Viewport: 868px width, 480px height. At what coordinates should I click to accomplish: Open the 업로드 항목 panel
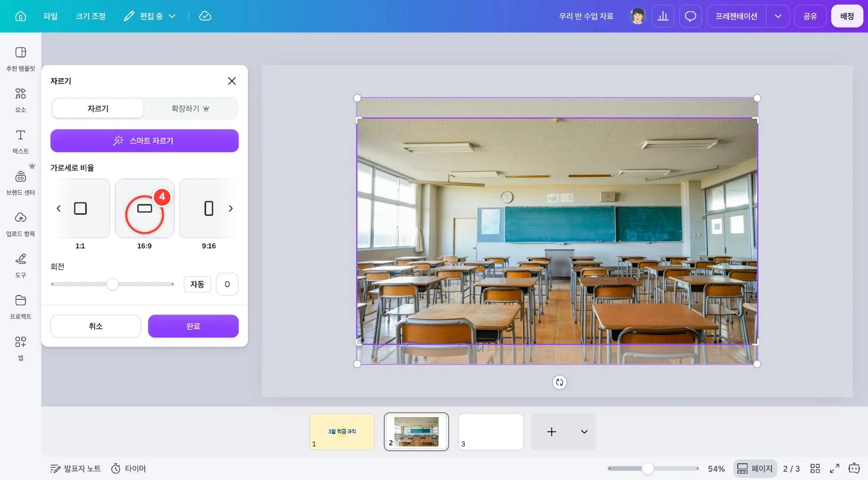21,224
